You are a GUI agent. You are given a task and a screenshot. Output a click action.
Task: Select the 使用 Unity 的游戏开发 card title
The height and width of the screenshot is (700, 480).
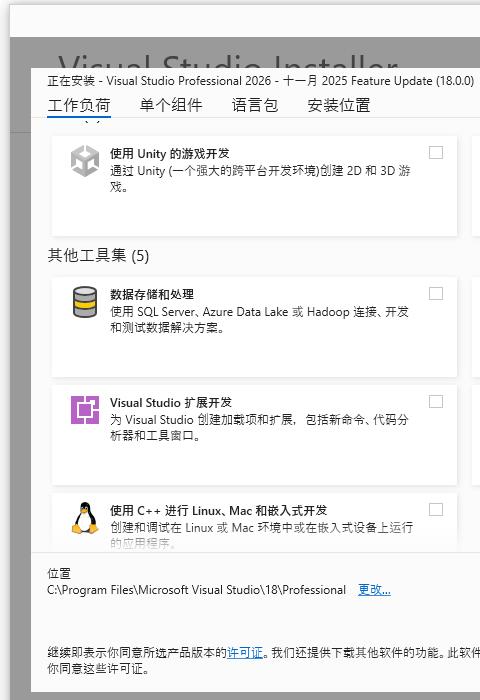click(x=170, y=154)
